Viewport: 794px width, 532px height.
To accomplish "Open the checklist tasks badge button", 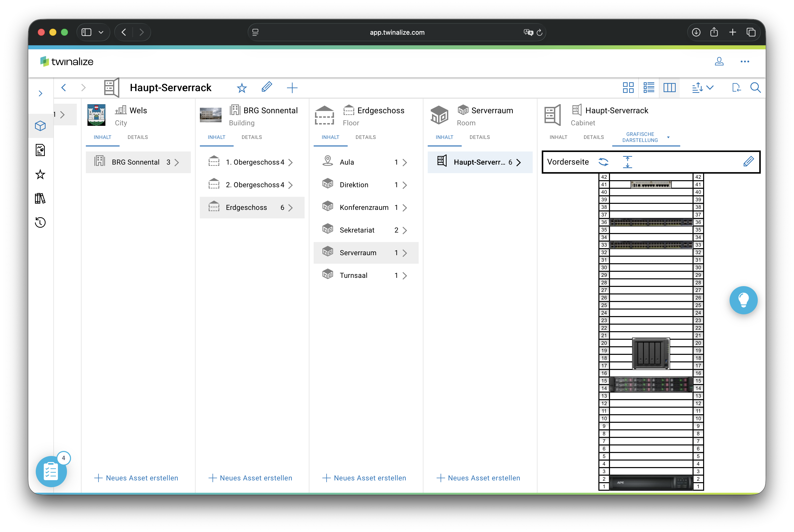I will 51,471.
